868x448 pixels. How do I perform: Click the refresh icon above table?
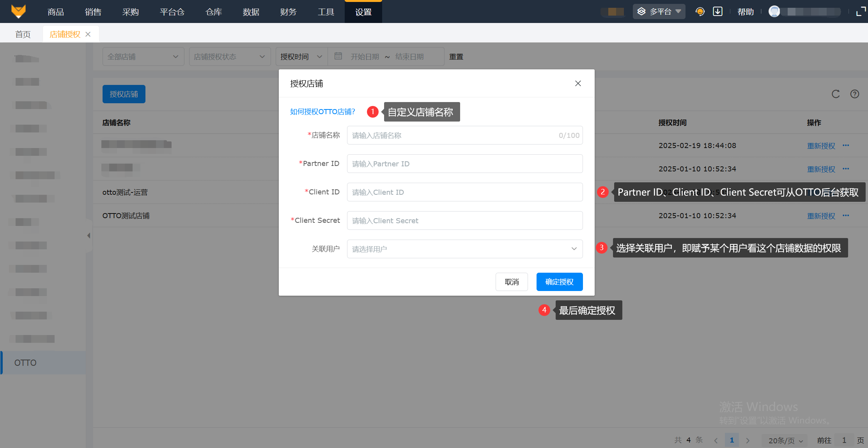pos(836,94)
